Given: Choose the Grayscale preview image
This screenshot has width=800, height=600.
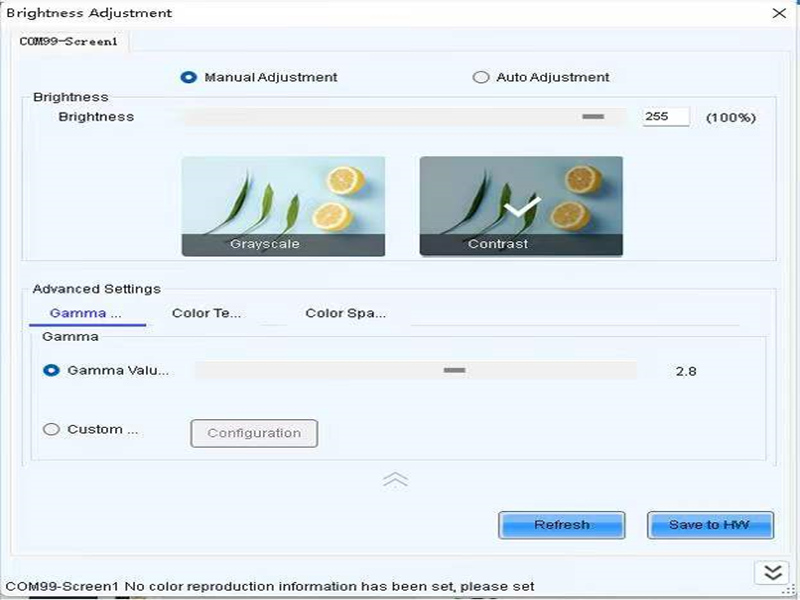Looking at the screenshot, I should pyautogui.click(x=283, y=206).
